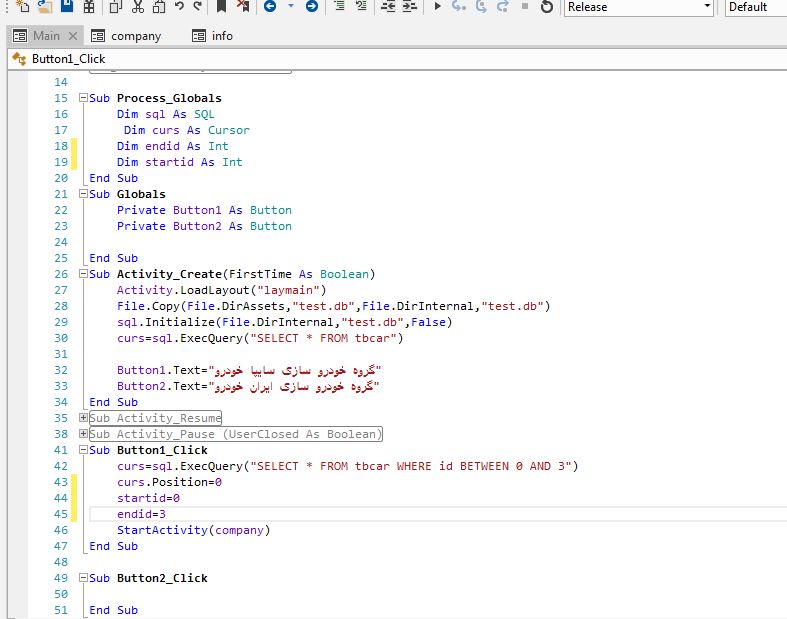Viewport: 787px width, 619px height.
Task: Undo the last edit
Action: click(179, 7)
